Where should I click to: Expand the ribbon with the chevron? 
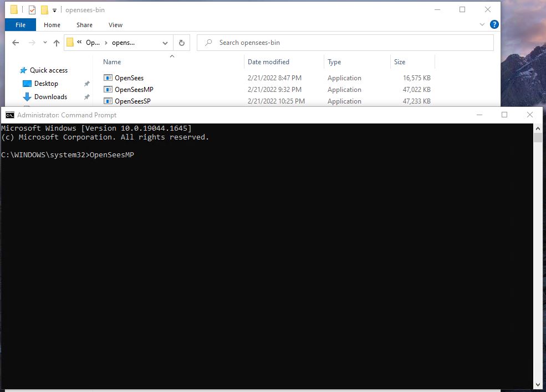coord(482,24)
